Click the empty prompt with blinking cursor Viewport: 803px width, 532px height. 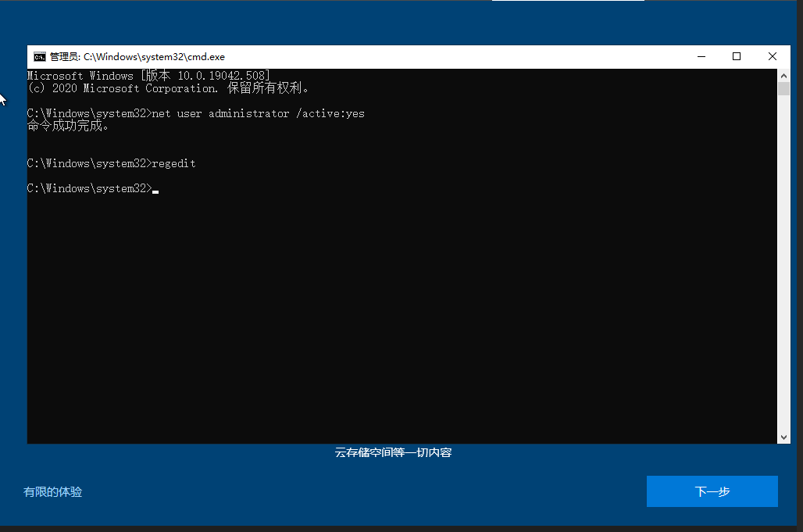coord(93,188)
